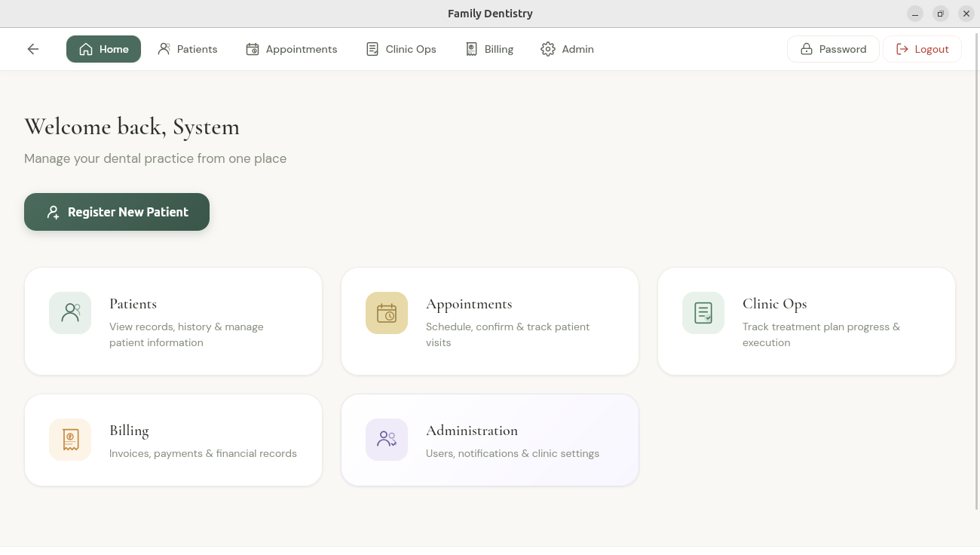
Task: Click the receipt icon on the Billing card
Action: pyautogui.click(x=70, y=439)
